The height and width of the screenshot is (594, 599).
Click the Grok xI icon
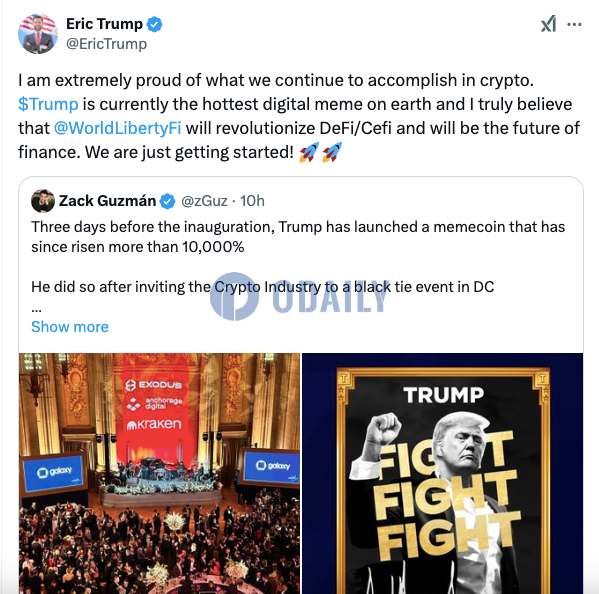548,24
